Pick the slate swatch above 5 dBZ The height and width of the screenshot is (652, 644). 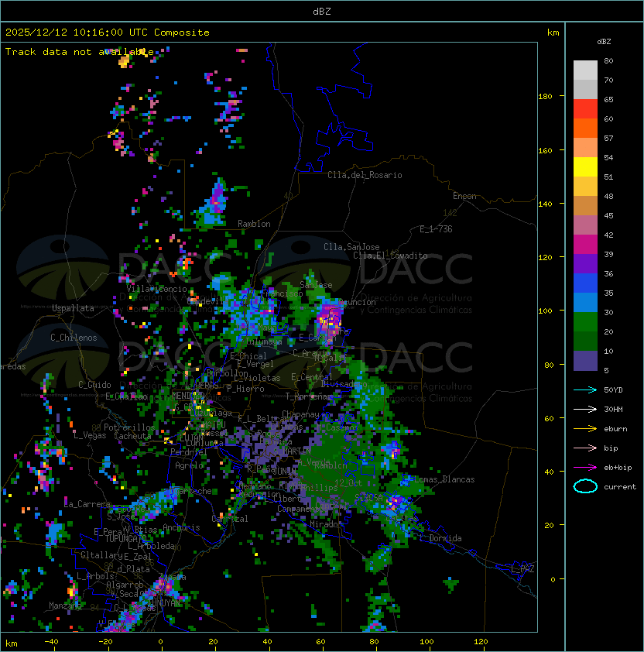point(585,361)
